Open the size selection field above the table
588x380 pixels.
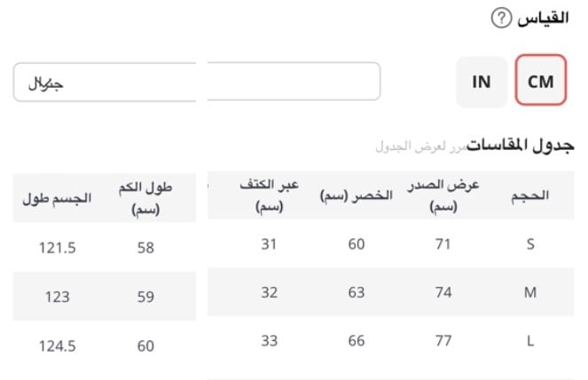click(195, 81)
